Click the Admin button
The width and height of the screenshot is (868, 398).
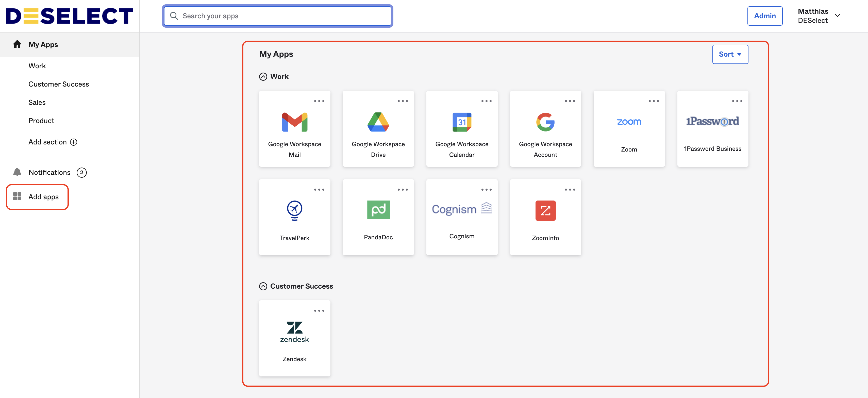click(764, 16)
